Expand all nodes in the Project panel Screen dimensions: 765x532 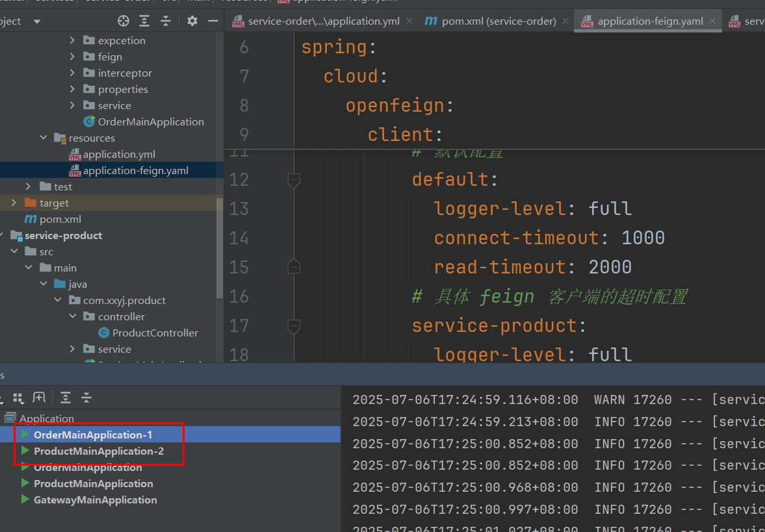click(144, 21)
